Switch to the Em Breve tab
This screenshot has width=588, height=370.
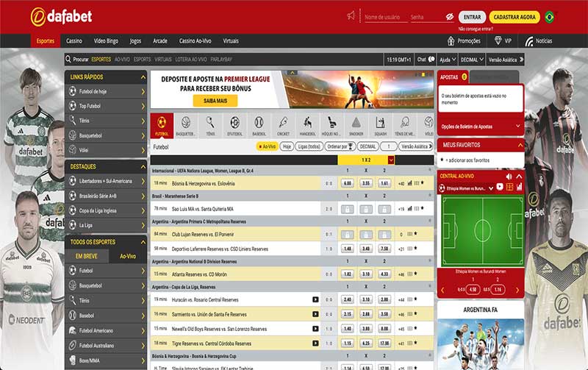[87, 256]
